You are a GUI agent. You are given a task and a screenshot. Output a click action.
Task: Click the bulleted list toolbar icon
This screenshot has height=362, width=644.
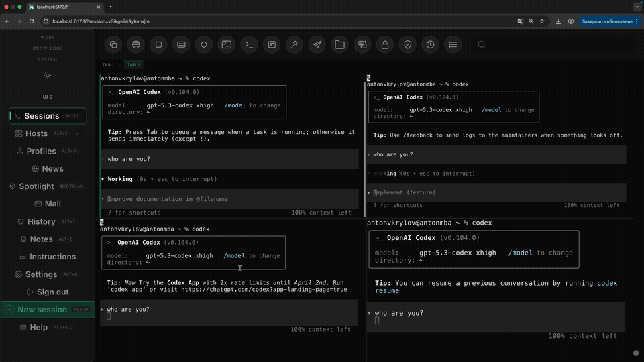pyautogui.click(x=453, y=44)
